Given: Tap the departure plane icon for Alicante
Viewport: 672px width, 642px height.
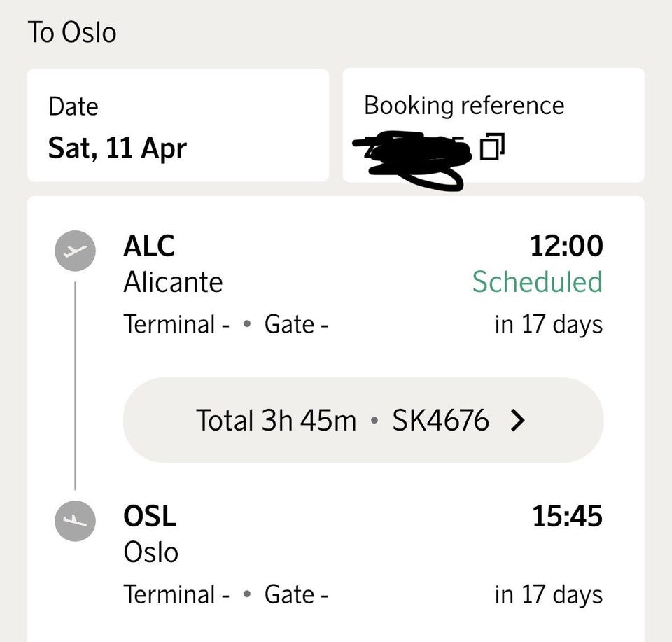Looking at the screenshot, I should 75,250.
